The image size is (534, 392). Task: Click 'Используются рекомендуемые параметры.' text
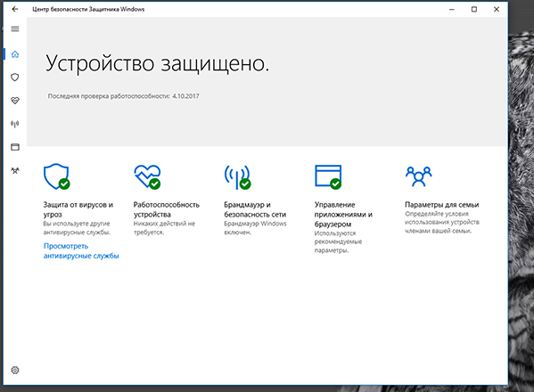pyautogui.click(x=338, y=242)
